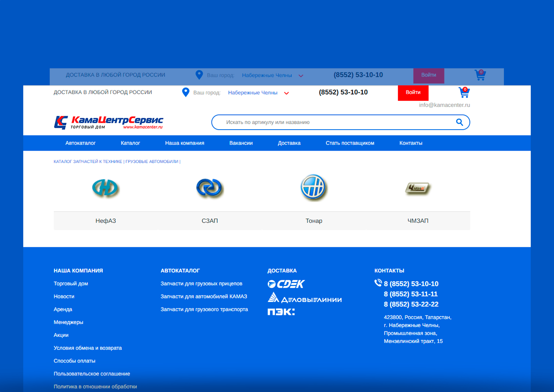Open Запчасти для грузовых прицепов link
The height and width of the screenshot is (392, 554).
pos(201,283)
